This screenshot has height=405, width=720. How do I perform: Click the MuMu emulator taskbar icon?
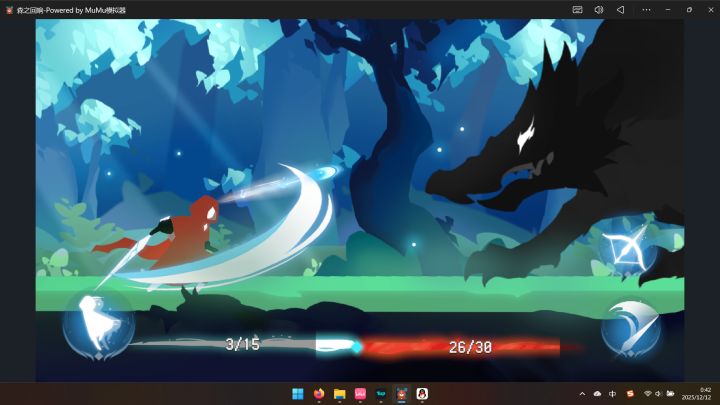pyautogui.click(x=401, y=394)
